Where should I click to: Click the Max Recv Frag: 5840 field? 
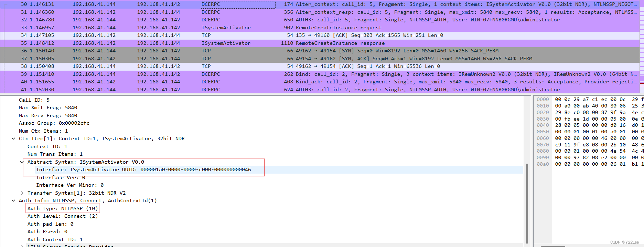(48, 115)
